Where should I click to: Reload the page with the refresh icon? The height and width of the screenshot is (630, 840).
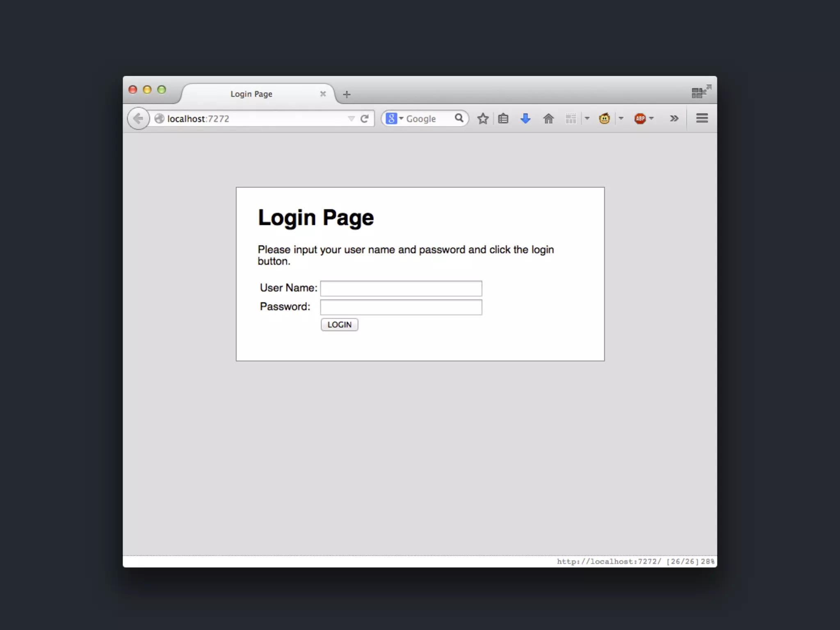coord(364,119)
